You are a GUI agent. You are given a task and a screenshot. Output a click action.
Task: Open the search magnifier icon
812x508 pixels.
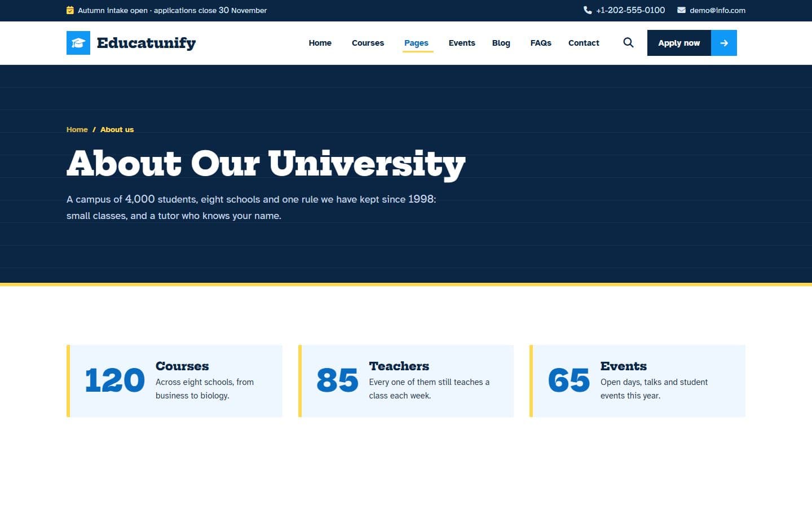tap(628, 42)
